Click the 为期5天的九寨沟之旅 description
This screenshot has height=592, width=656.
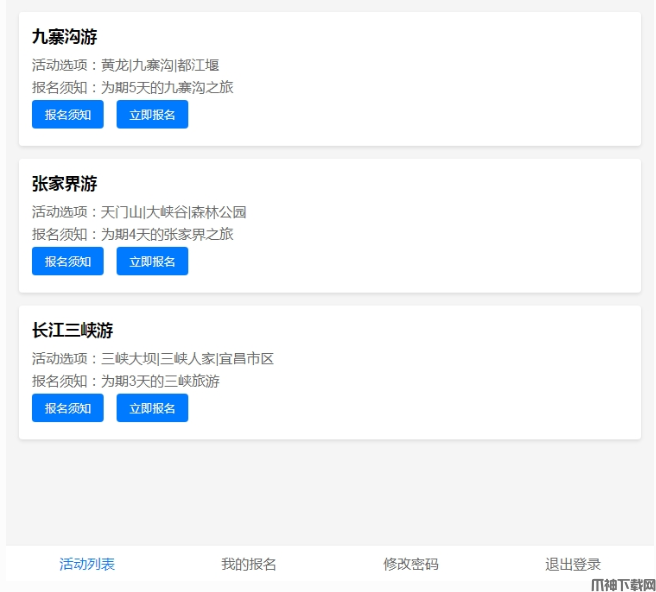(132, 87)
